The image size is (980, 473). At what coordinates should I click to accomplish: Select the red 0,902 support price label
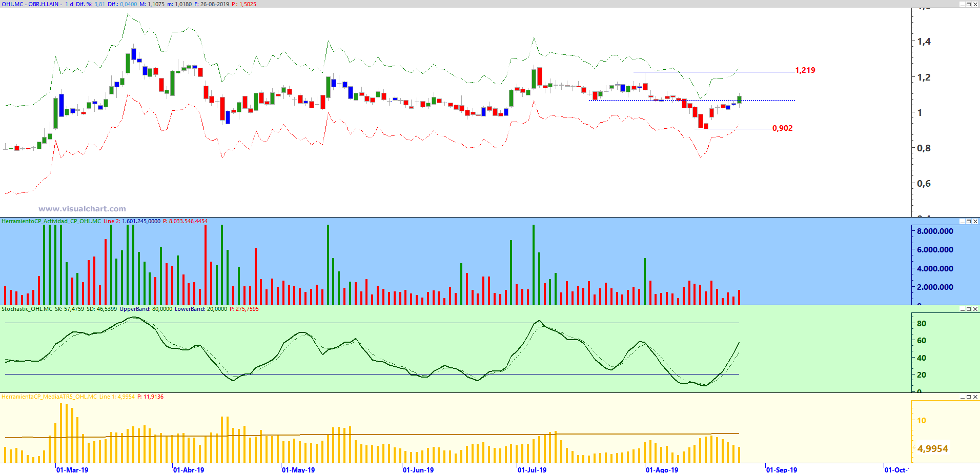click(783, 128)
